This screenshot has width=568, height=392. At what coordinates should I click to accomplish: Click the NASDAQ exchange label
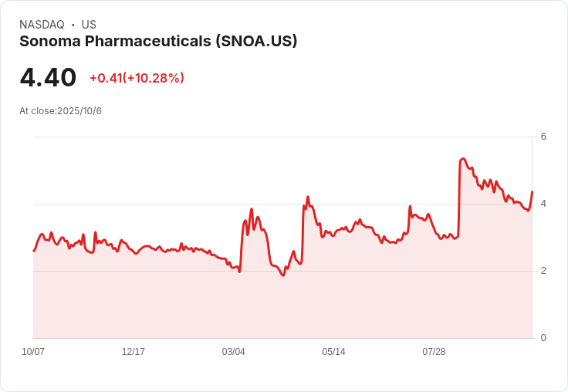click(42, 25)
